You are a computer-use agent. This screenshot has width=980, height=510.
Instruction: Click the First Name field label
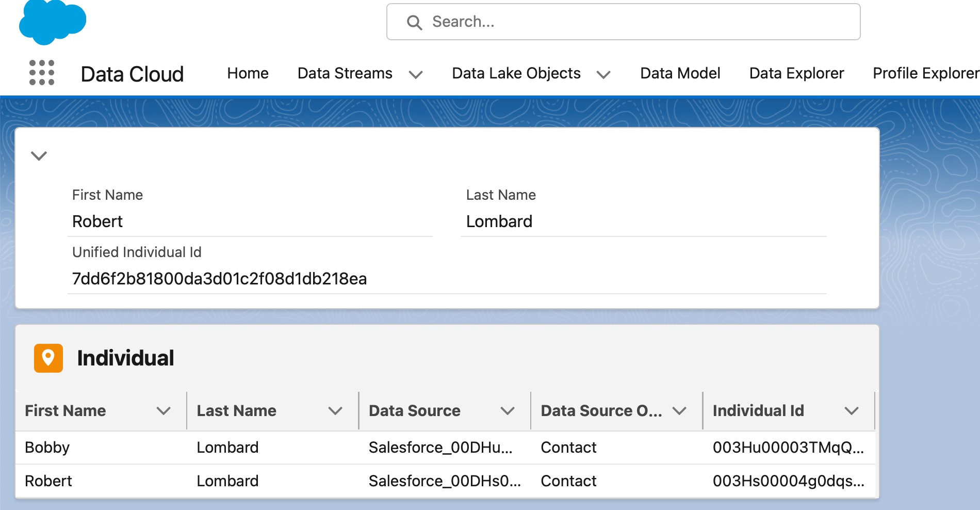[x=107, y=195]
